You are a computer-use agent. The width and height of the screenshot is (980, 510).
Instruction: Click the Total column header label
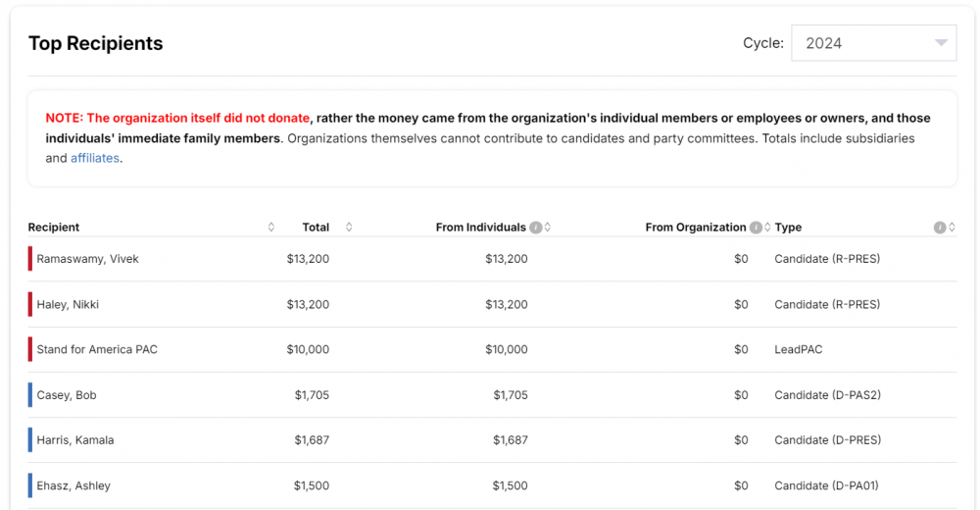pyautogui.click(x=316, y=228)
